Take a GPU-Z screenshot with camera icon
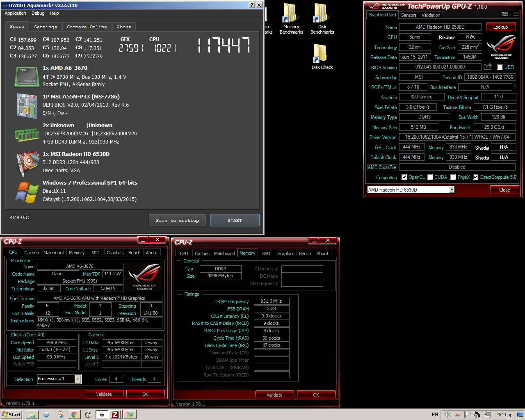525x420 pixels. click(x=505, y=14)
